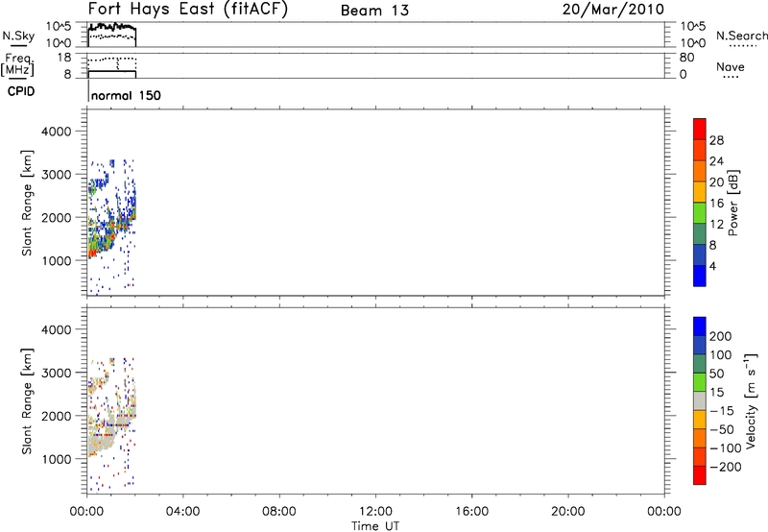Click the "-50" label on Velocity colorbar
Viewport: 768px width, 532px height.
click(x=722, y=429)
